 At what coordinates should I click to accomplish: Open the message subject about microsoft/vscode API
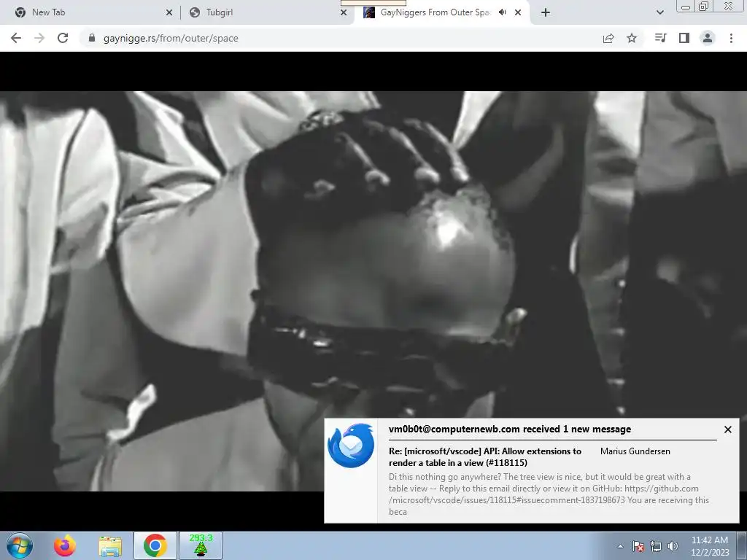point(485,456)
